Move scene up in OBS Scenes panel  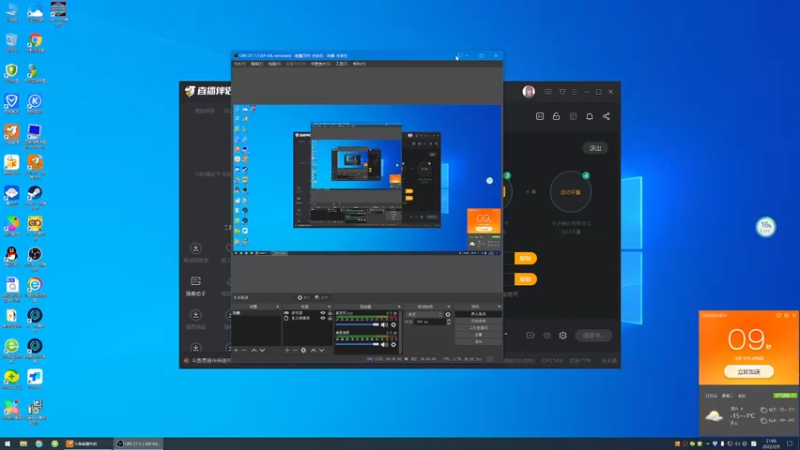pos(254,351)
